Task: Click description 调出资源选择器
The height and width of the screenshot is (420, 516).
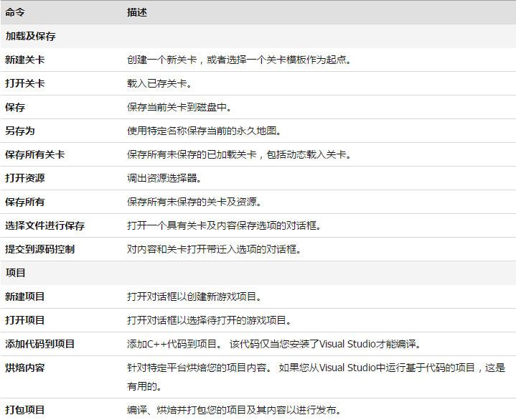Action: pyautogui.click(x=164, y=178)
